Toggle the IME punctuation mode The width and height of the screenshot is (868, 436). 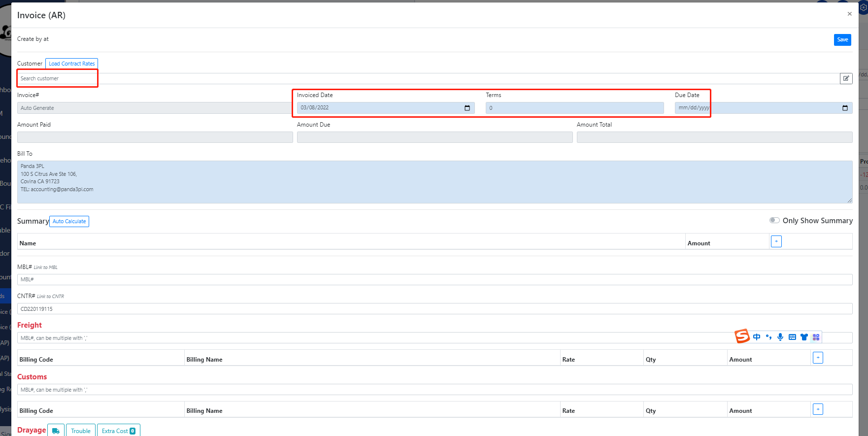[x=768, y=337]
